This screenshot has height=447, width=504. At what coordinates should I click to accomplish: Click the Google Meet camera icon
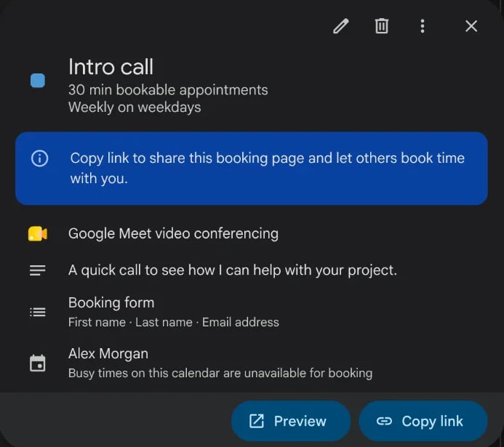coord(38,234)
